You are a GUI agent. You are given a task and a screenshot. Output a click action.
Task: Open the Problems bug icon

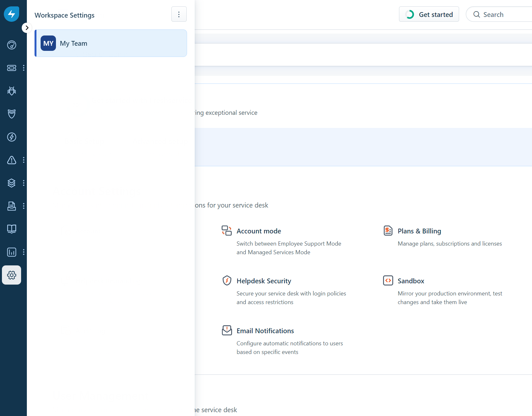(x=12, y=91)
